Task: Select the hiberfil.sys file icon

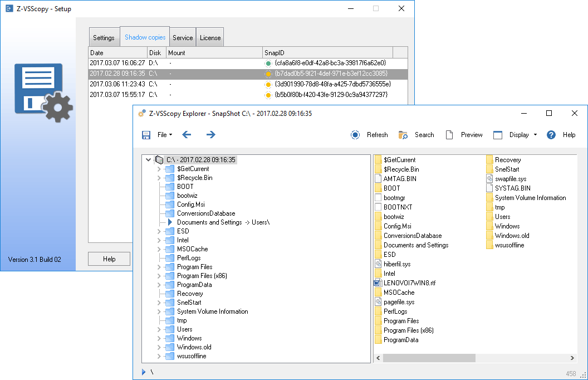Action: (378, 264)
